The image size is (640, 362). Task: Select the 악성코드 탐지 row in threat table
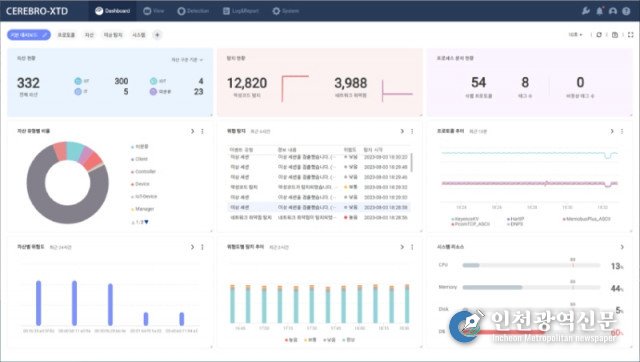(319, 187)
